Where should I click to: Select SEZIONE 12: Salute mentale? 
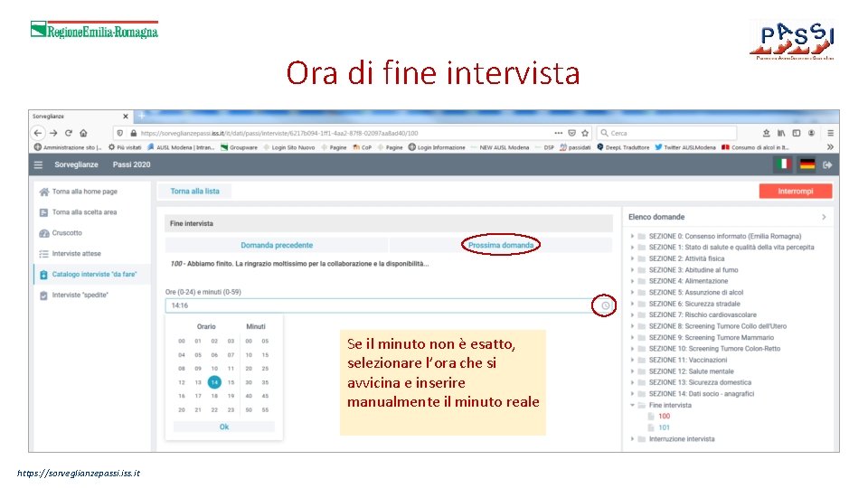pyautogui.click(x=692, y=371)
